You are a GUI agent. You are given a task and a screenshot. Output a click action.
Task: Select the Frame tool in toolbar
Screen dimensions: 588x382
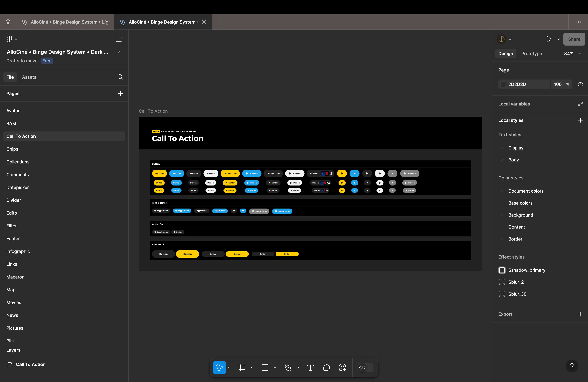coord(242,368)
